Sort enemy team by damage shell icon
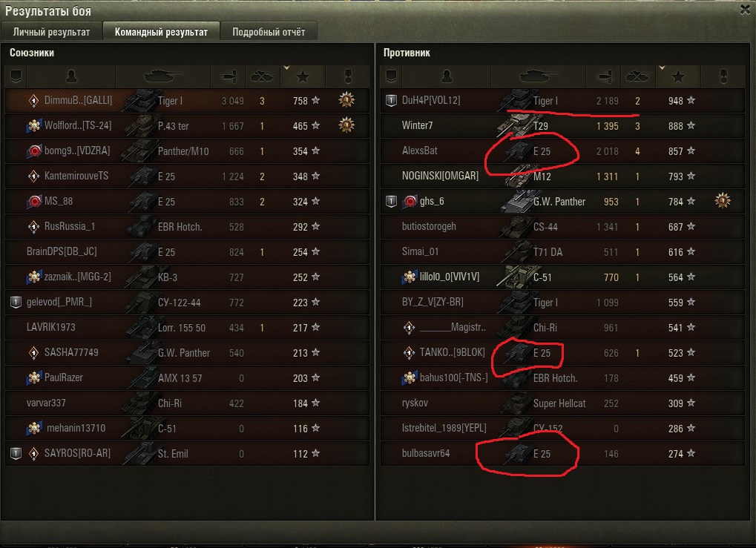The height and width of the screenshot is (548, 756). tap(604, 76)
